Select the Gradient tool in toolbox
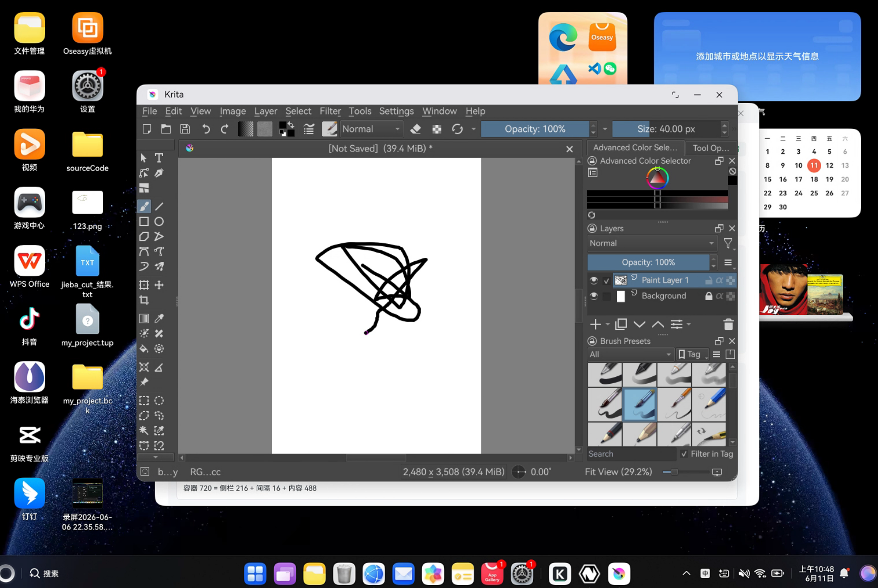 point(144,318)
